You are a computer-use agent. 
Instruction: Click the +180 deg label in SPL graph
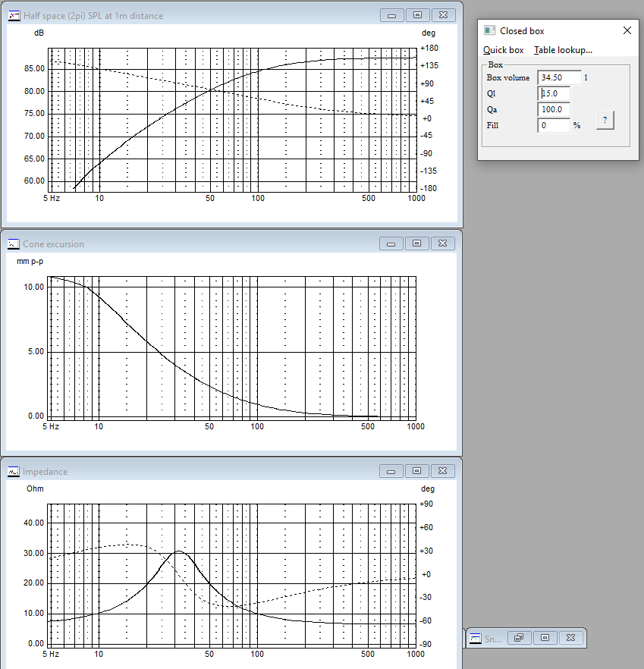coord(429,49)
